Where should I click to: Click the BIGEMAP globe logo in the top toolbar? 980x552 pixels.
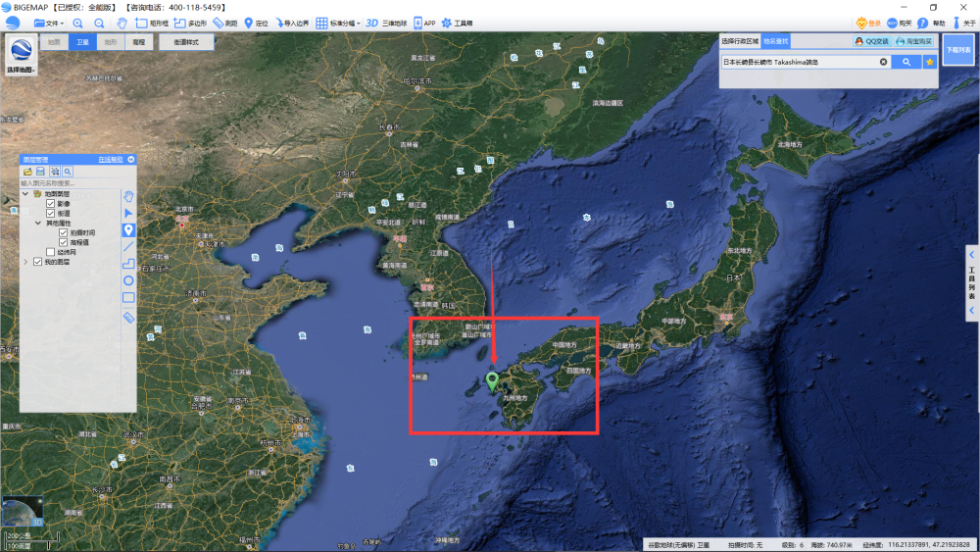pos(13,24)
